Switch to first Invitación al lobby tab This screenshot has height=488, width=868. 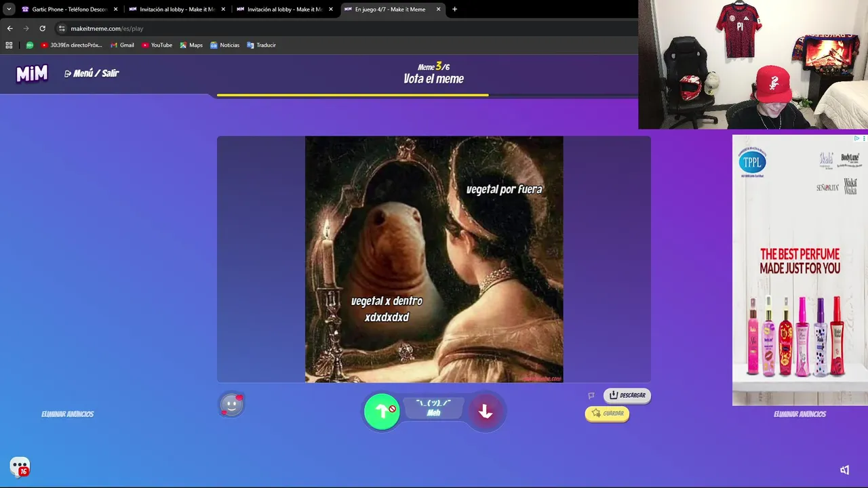(x=176, y=9)
